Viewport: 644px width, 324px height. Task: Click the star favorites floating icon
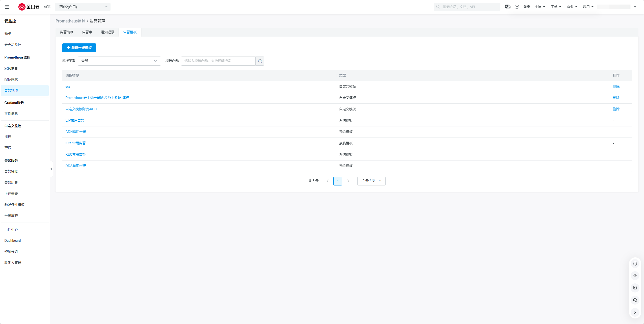coord(635,276)
